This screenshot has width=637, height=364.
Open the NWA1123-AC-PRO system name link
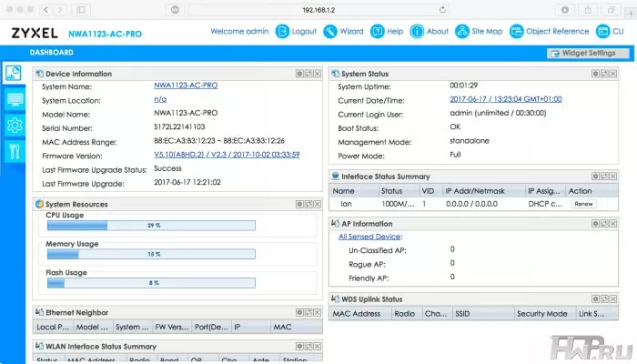click(x=186, y=86)
